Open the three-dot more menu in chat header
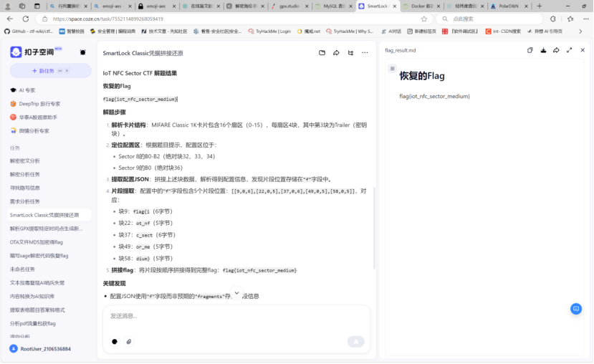Image resolution: width=594 pixels, height=364 pixels. (x=365, y=53)
